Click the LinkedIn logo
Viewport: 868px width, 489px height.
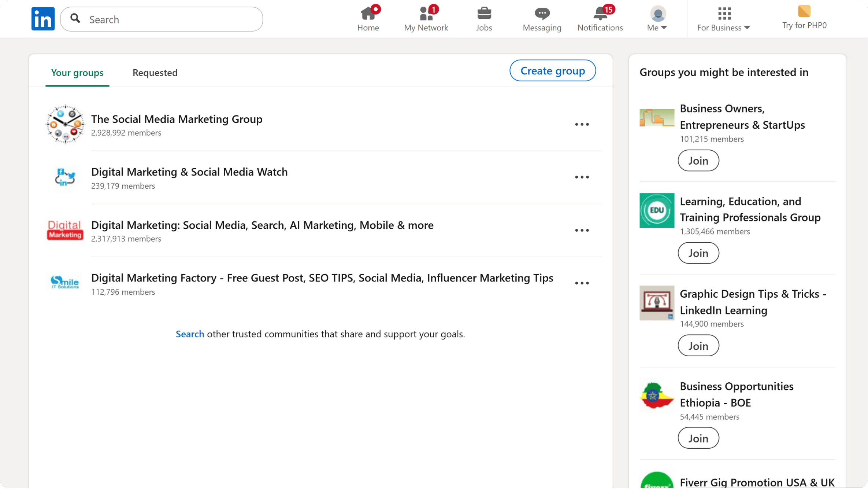coord(42,18)
